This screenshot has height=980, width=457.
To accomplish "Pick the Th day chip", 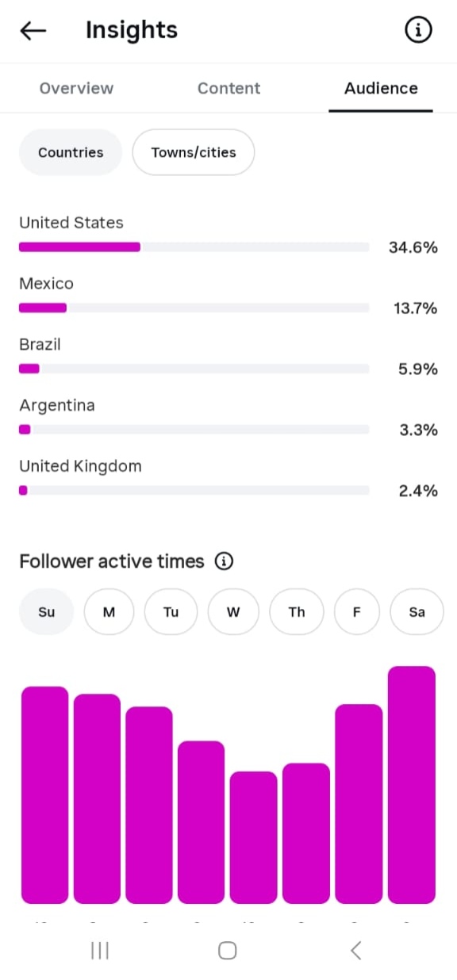I will coord(296,611).
